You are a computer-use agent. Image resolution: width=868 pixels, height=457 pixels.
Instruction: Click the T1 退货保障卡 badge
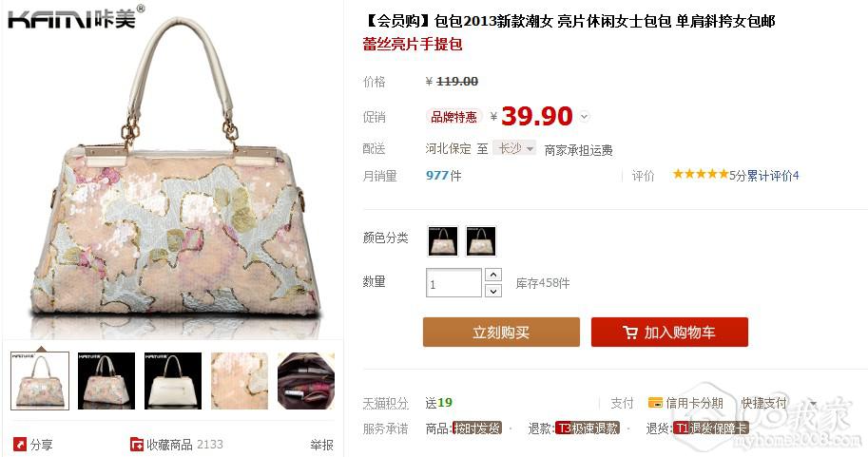[711, 428]
